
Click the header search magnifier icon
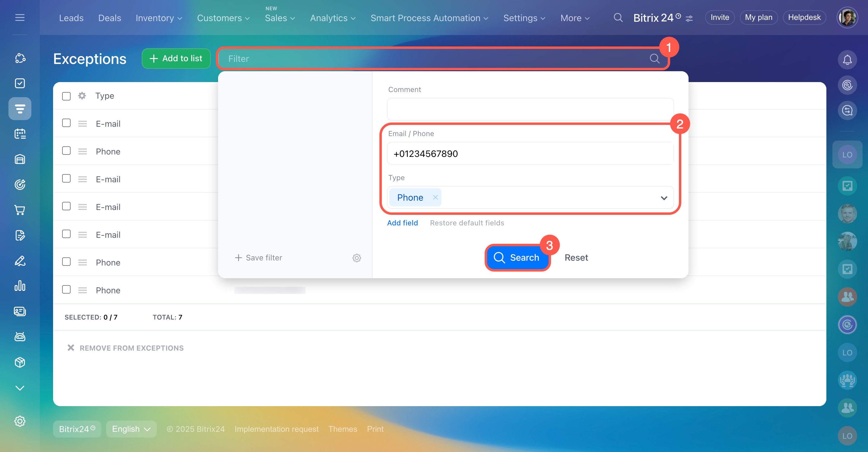coord(618,18)
